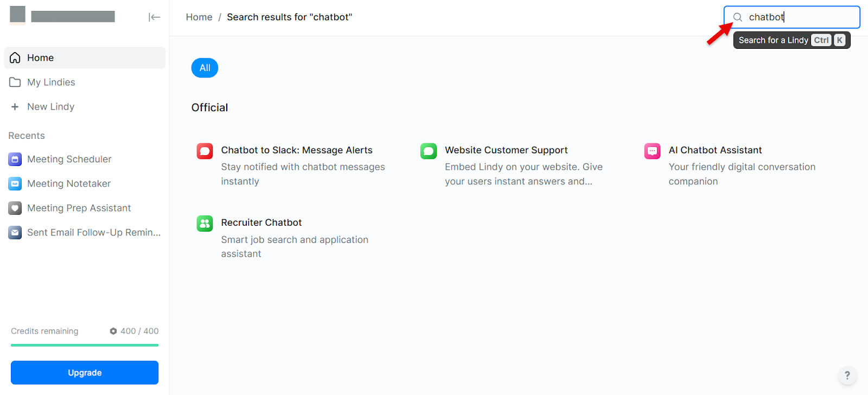Click the chatbot search input field
Image resolution: width=868 pixels, height=395 pixels.
coord(792,17)
